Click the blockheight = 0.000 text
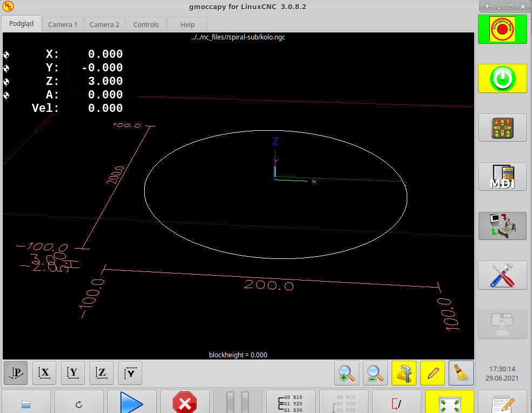 point(238,355)
